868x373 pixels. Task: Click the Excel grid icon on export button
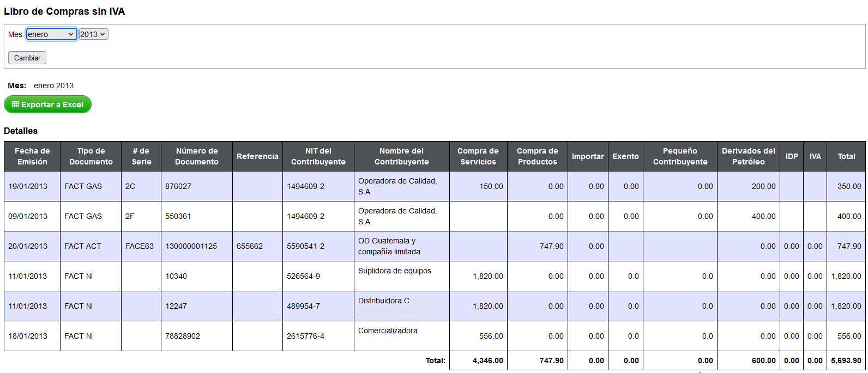tap(15, 105)
